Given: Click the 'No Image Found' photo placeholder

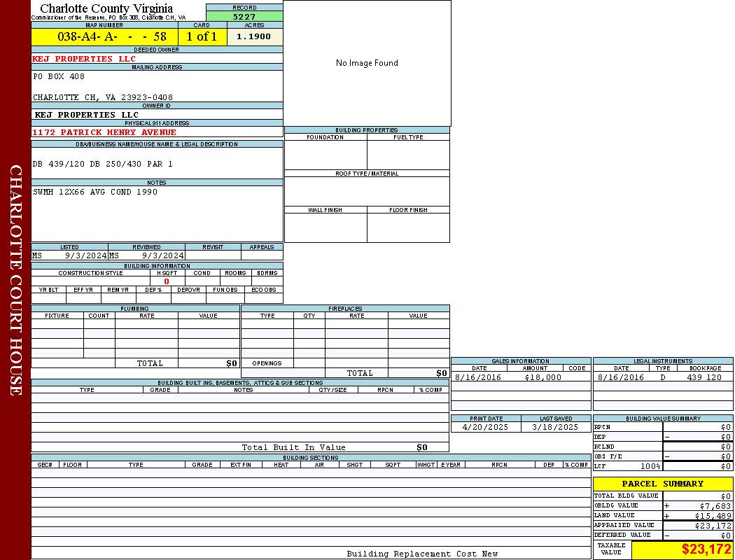Looking at the screenshot, I should pyautogui.click(x=367, y=63).
